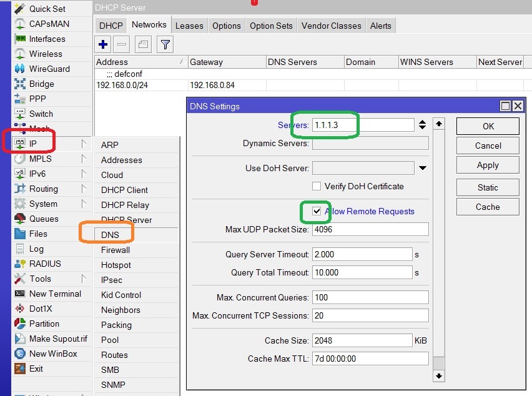Enable Verify DoH Certificate checkbox
The height and width of the screenshot is (396, 532).
click(318, 186)
